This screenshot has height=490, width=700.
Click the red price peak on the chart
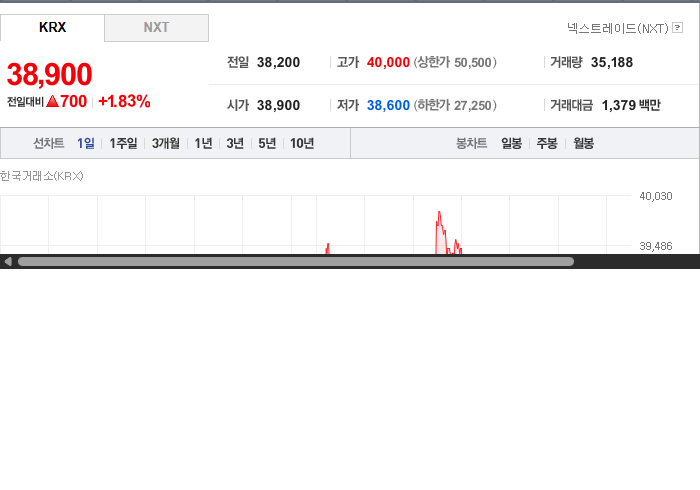click(439, 213)
